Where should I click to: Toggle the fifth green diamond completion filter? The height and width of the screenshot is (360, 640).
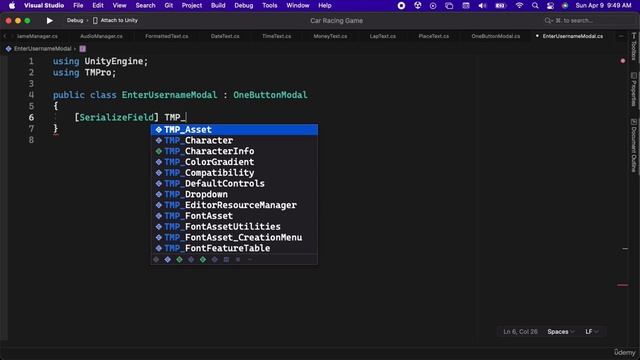pos(203,260)
